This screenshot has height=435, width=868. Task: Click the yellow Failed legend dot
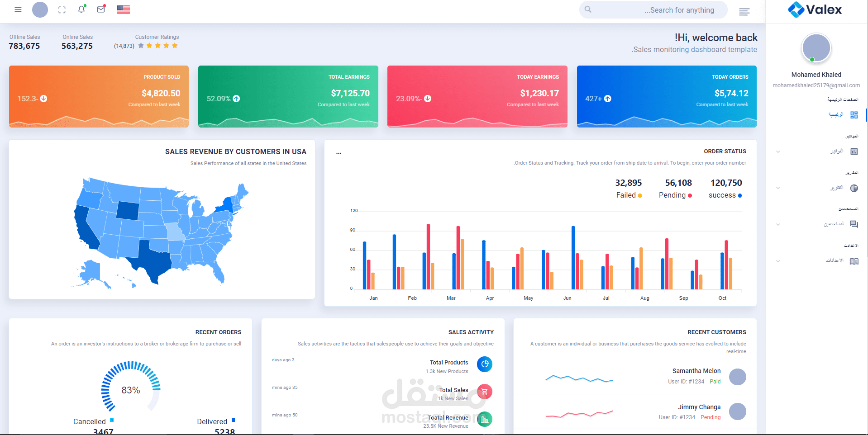pos(640,195)
